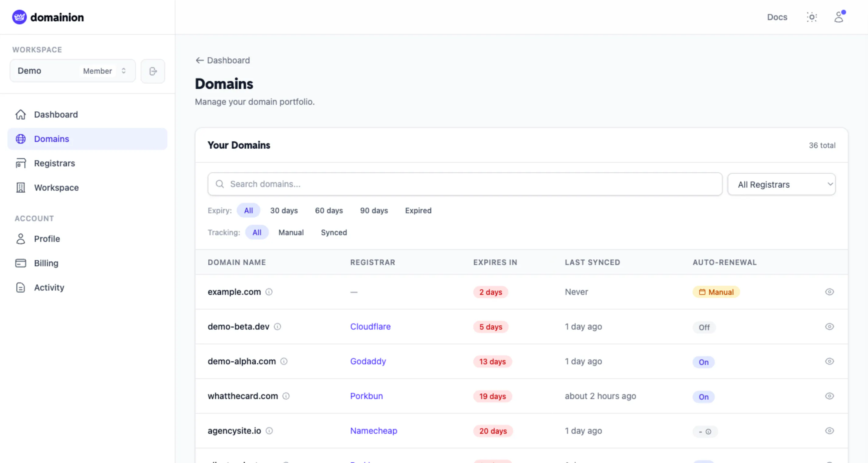Click the globe icon for Domains
The image size is (868, 463).
[x=20, y=139]
